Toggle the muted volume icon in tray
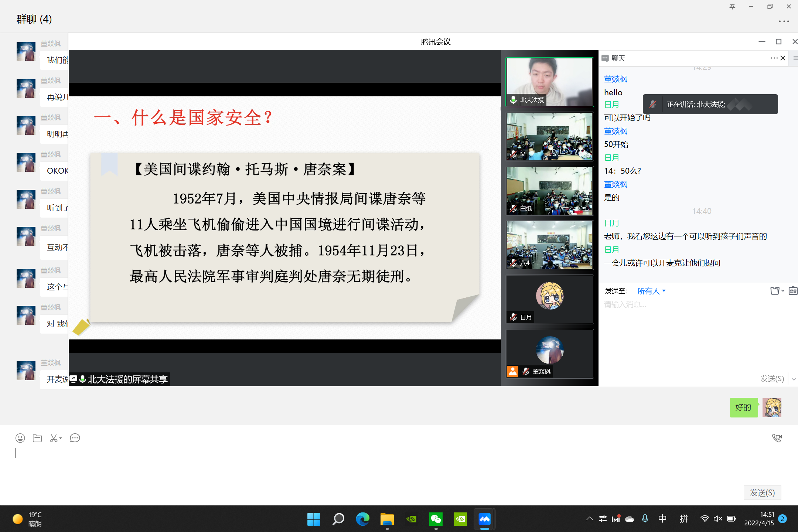798x532 pixels. click(718, 519)
